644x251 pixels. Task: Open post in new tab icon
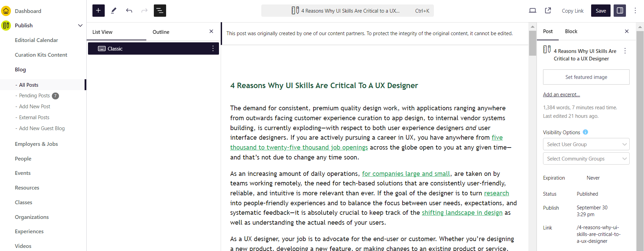(548, 11)
